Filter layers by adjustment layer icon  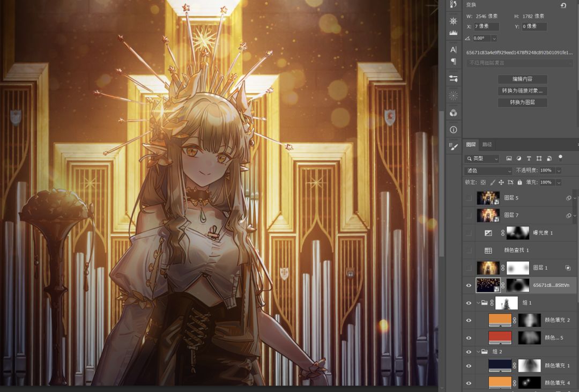(x=519, y=159)
